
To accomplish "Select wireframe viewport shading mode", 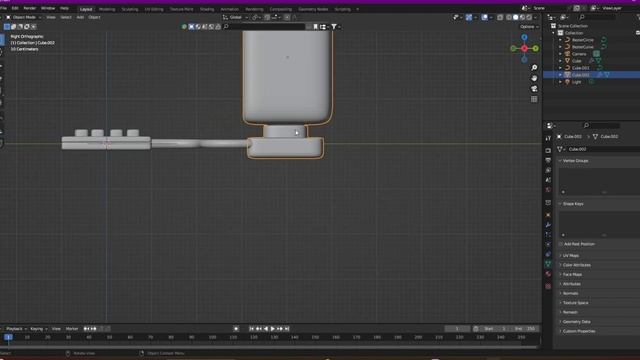I will tap(509, 17).
